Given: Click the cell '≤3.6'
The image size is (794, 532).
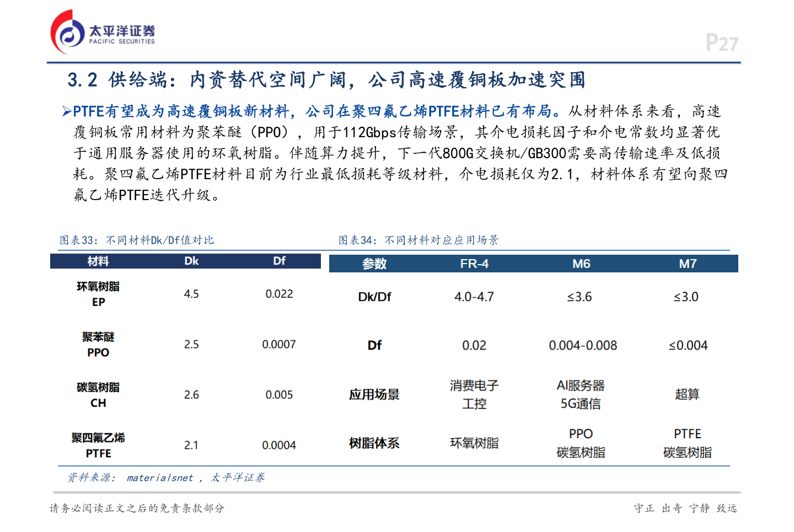Looking at the screenshot, I should [x=580, y=297].
